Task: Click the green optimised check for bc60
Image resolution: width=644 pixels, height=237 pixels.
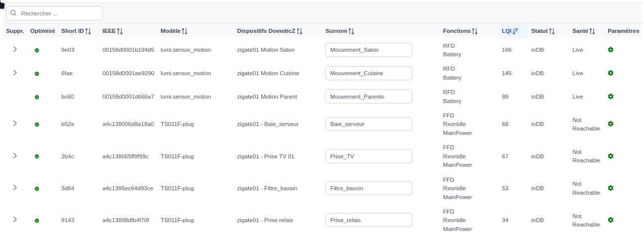Action: point(37,97)
